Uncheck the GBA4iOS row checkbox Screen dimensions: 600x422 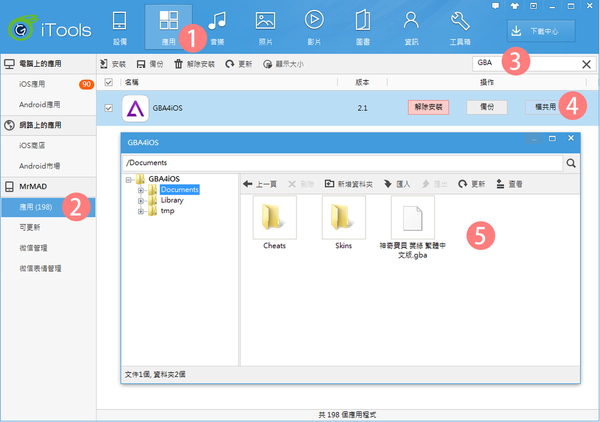(109, 107)
